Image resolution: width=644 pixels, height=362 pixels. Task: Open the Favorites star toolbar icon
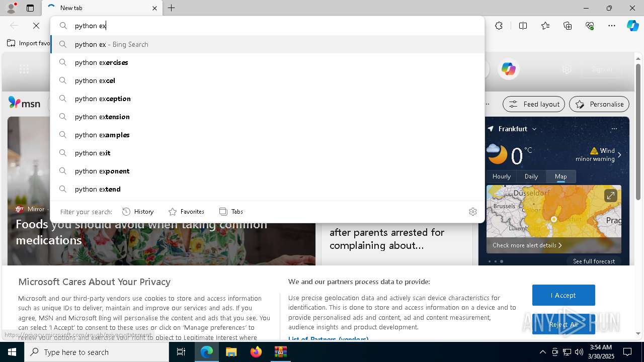click(x=545, y=26)
